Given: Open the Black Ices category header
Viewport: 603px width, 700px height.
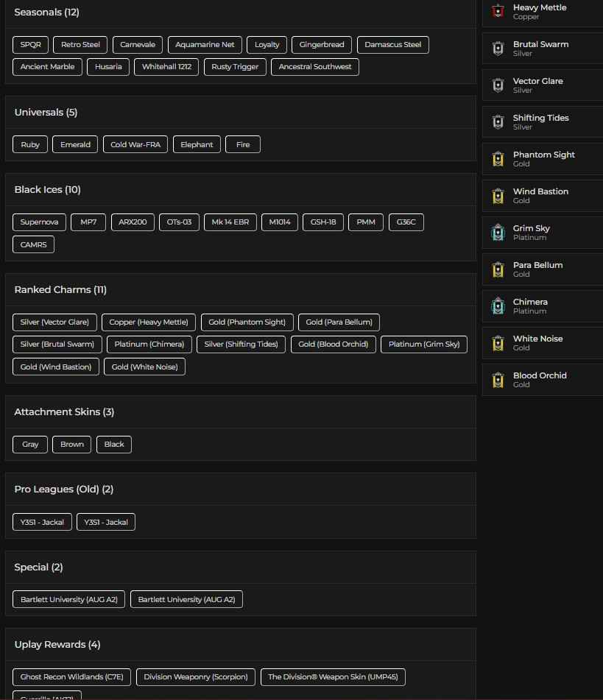Looking at the screenshot, I should 46,189.
